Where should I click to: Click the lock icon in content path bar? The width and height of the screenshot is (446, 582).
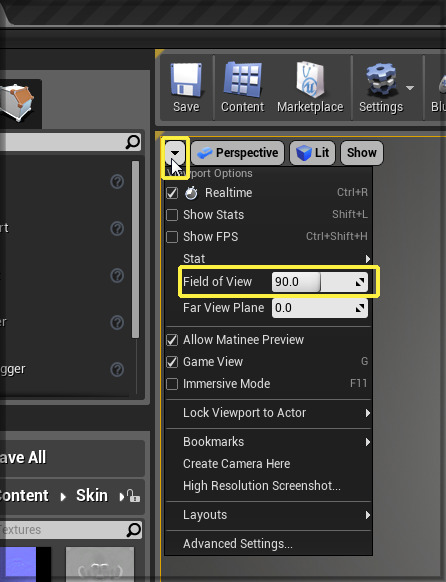[133, 496]
